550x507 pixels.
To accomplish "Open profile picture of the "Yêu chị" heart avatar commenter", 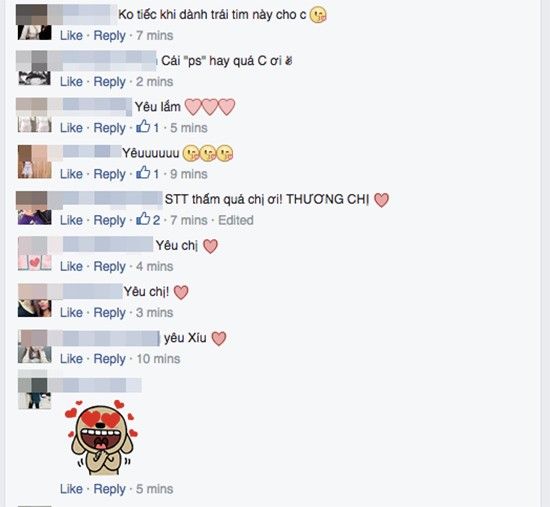I will 34,253.
